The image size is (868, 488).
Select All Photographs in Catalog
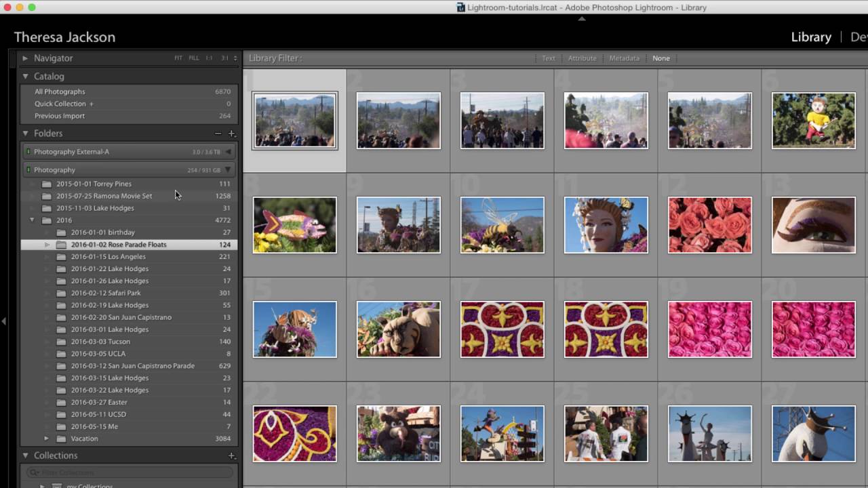coord(129,91)
